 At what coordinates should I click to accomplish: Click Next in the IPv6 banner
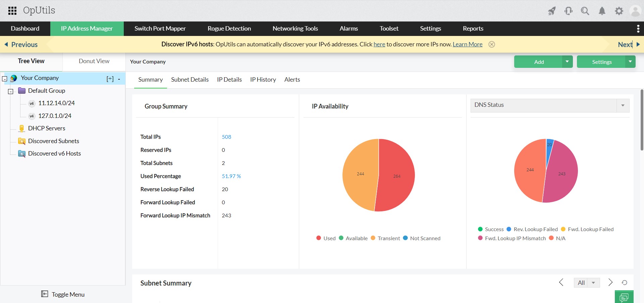point(625,44)
